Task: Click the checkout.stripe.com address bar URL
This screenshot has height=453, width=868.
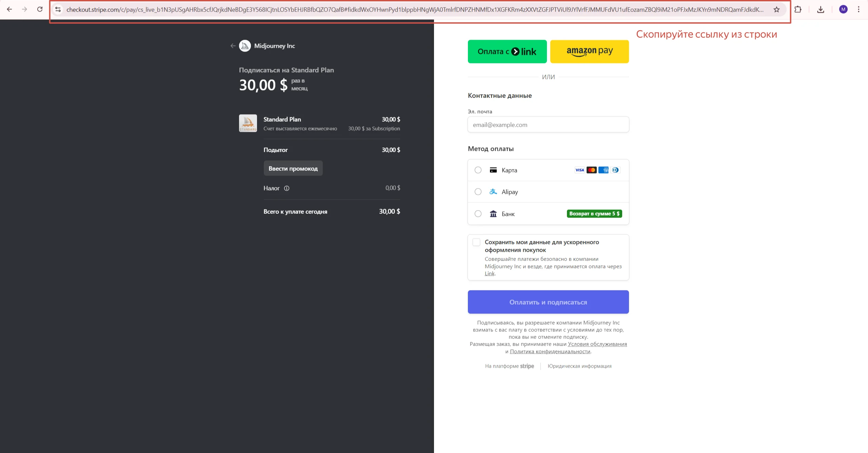Action: point(415,9)
